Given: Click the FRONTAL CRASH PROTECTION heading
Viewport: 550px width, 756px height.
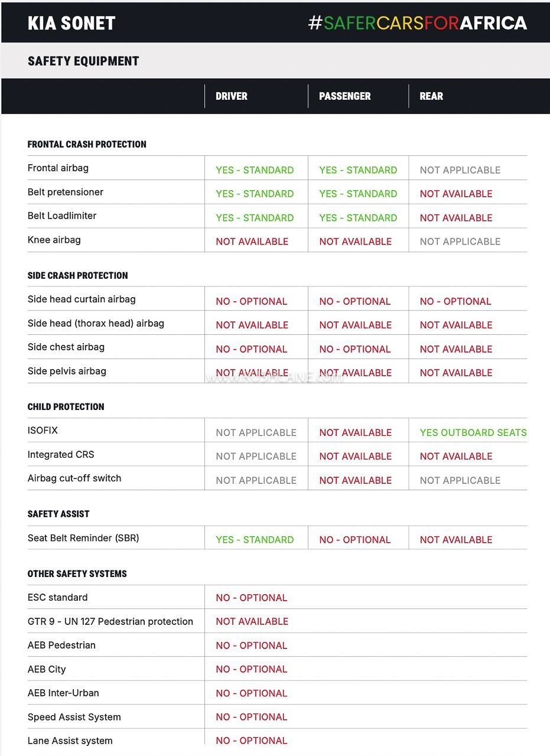Looking at the screenshot, I should [x=87, y=144].
